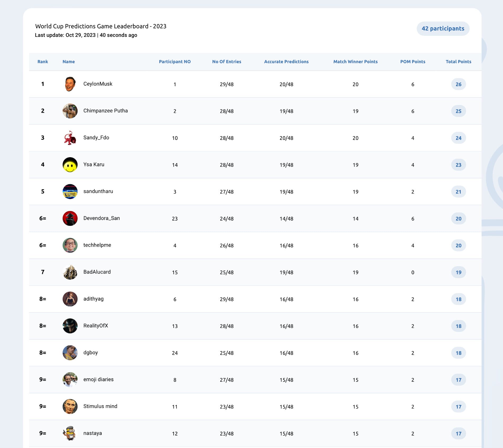The height and width of the screenshot is (448, 503).
Task: Sort by Total Points column header
Action: click(458, 62)
